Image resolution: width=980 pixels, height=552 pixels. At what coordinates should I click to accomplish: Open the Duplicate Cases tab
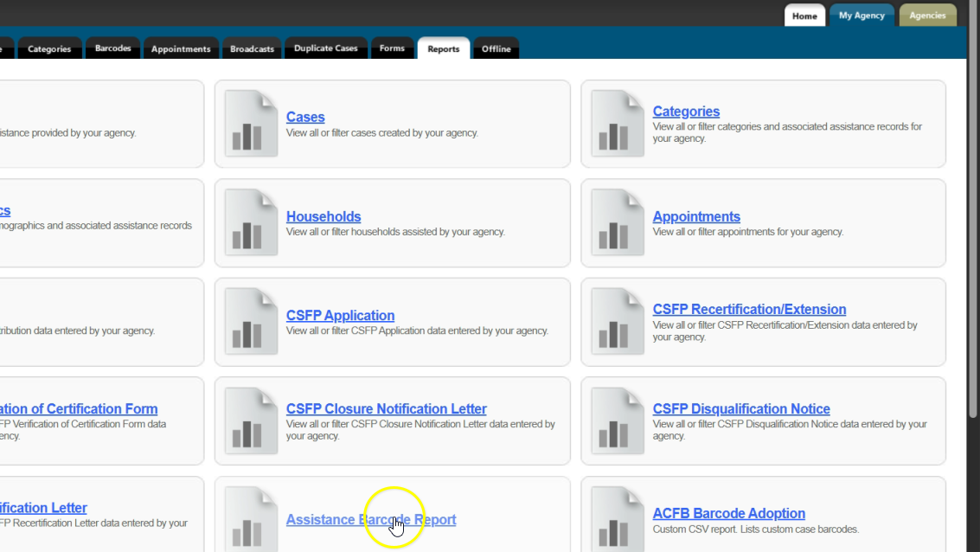point(325,49)
